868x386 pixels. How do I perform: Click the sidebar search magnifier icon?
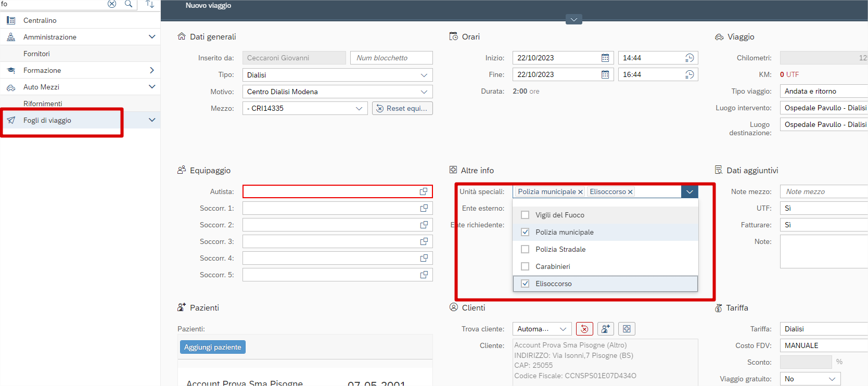[x=129, y=4]
